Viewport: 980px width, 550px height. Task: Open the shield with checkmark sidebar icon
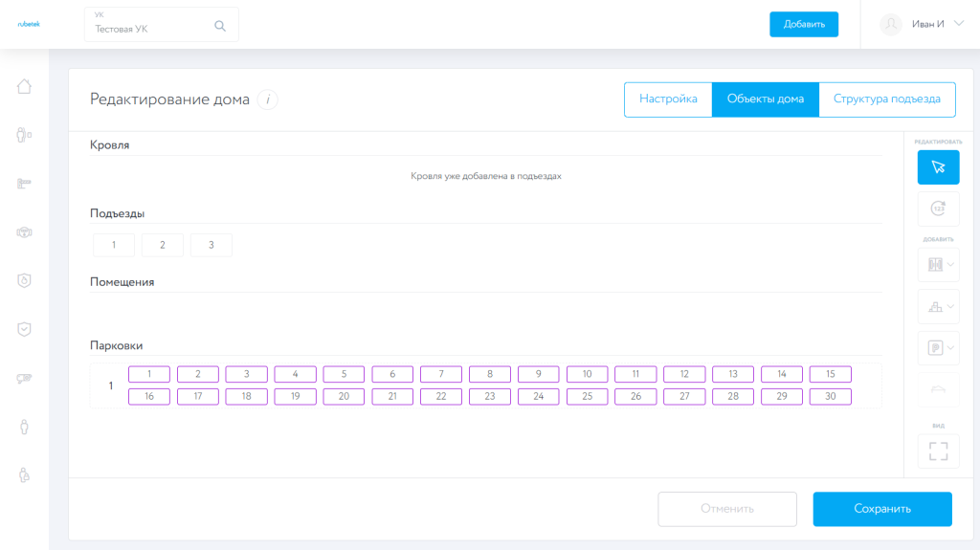click(24, 329)
